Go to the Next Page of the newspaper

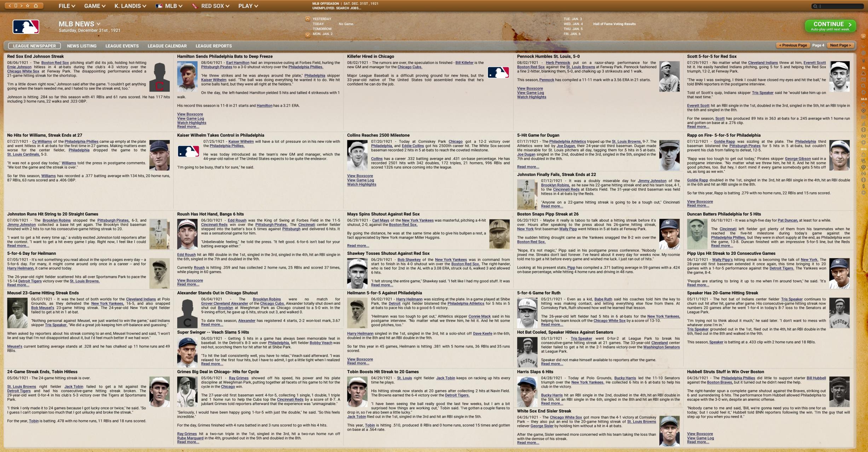coord(840,45)
